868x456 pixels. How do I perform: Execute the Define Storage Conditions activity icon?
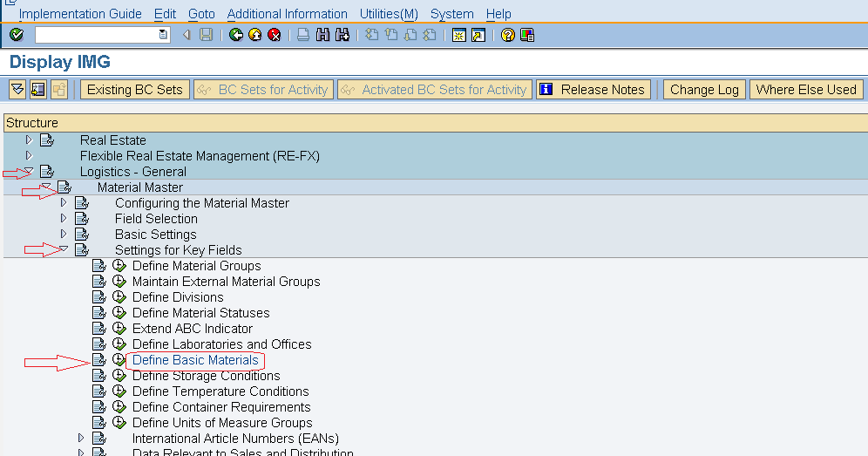point(119,375)
